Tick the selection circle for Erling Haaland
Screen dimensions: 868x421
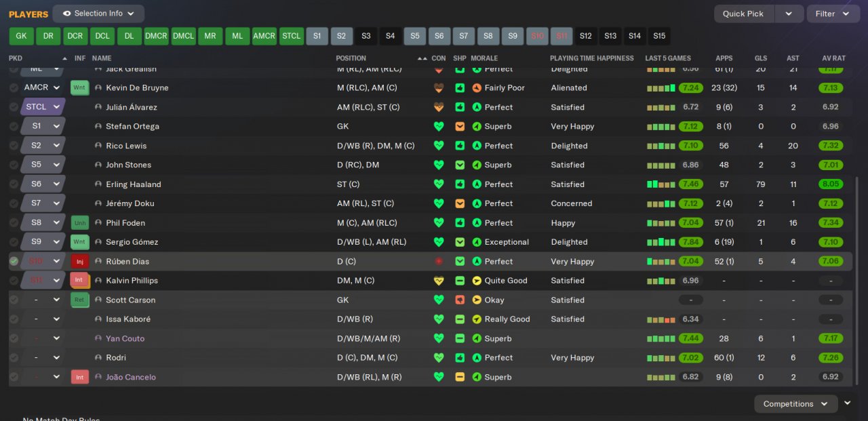(14, 184)
